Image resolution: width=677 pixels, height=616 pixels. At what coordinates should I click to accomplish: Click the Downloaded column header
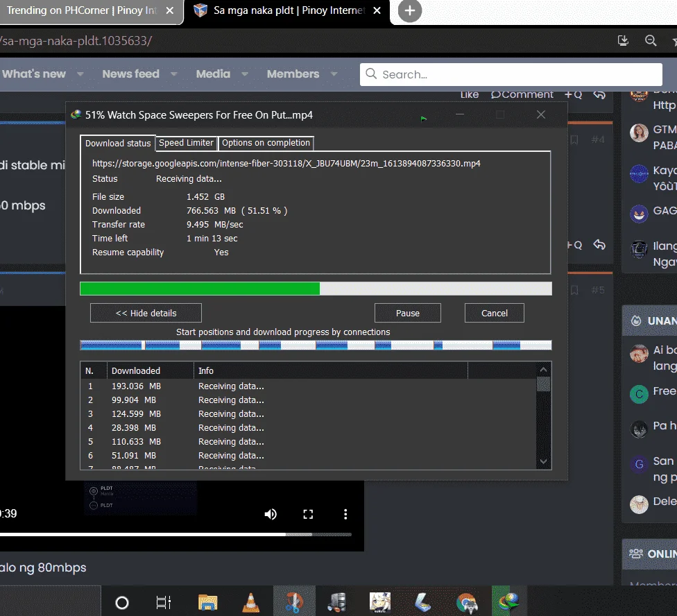150,370
